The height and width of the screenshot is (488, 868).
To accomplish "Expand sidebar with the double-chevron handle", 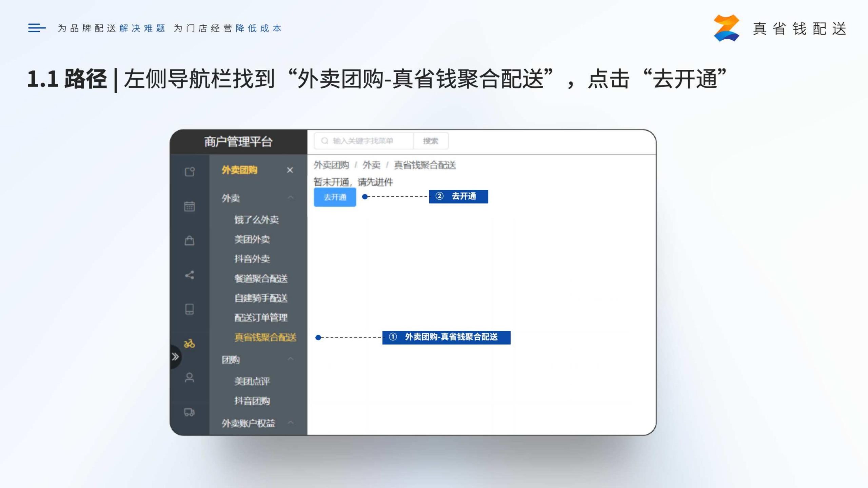I will (175, 357).
